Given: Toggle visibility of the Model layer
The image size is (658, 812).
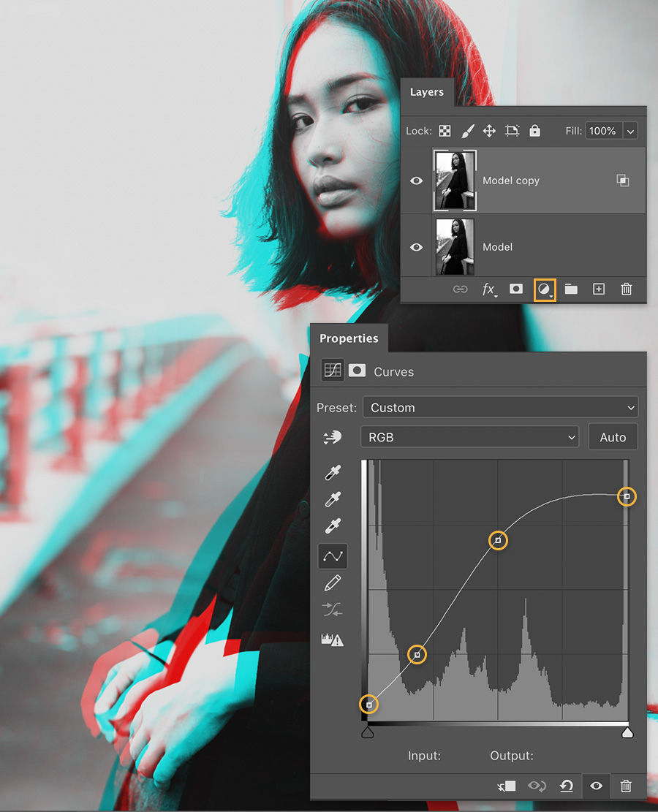Looking at the screenshot, I should point(416,247).
